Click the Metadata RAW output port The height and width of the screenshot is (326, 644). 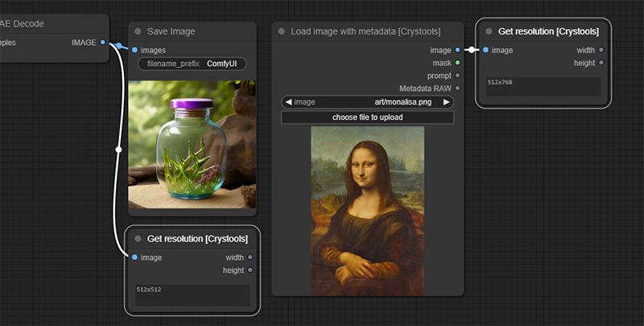click(458, 89)
